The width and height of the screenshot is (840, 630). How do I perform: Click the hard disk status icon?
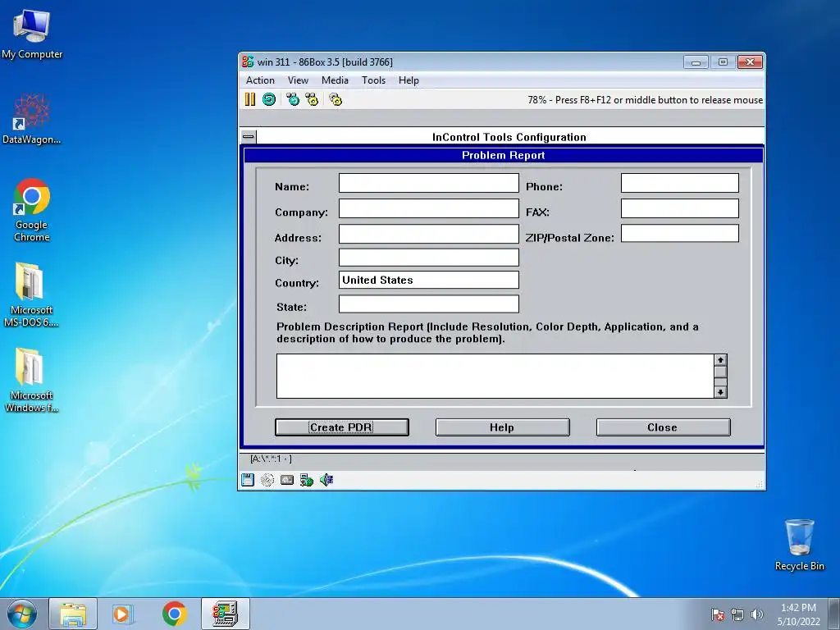[x=287, y=480]
